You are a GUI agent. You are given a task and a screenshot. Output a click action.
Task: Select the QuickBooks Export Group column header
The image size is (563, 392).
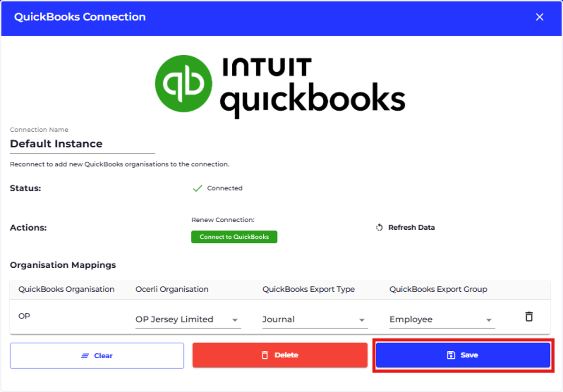tap(438, 289)
